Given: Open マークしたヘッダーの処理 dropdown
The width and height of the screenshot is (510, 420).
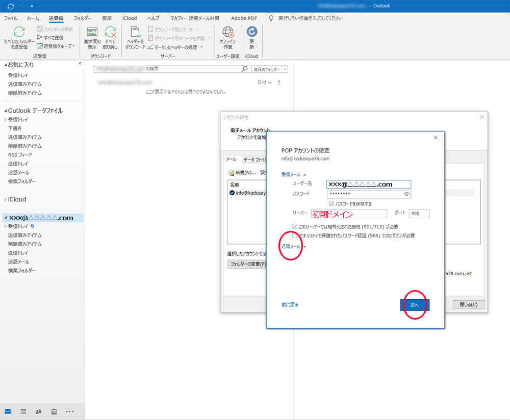Looking at the screenshot, I should (175, 47).
